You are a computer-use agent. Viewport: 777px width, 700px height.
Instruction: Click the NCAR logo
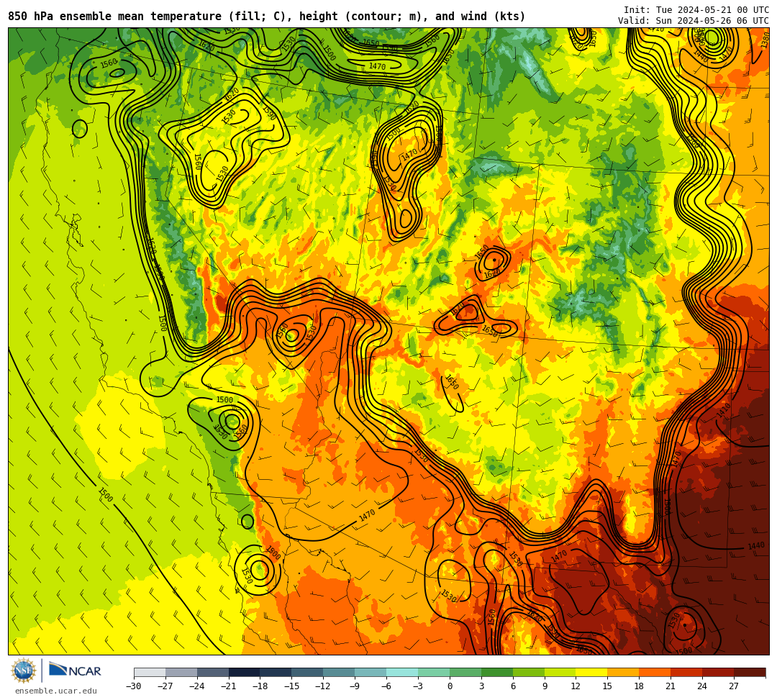pyautogui.click(x=75, y=671)
